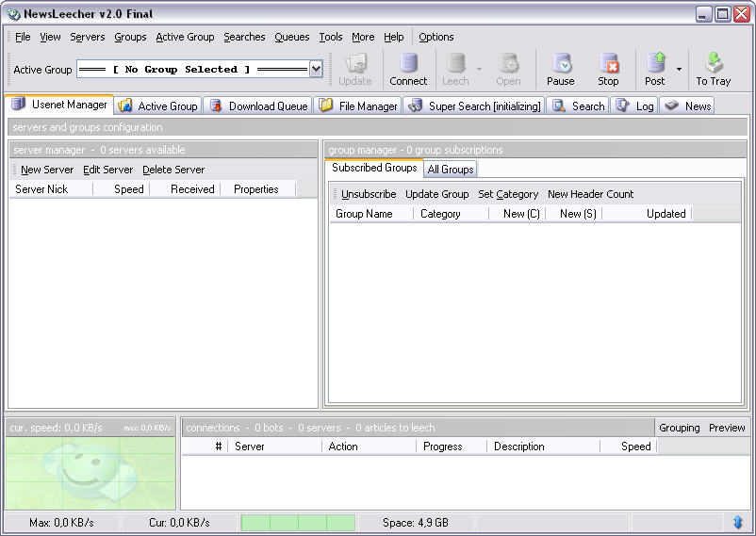This screenshot has width=756, height=536.
Task: Click the File Manager folder icon
Action: (x=326, y=106)
